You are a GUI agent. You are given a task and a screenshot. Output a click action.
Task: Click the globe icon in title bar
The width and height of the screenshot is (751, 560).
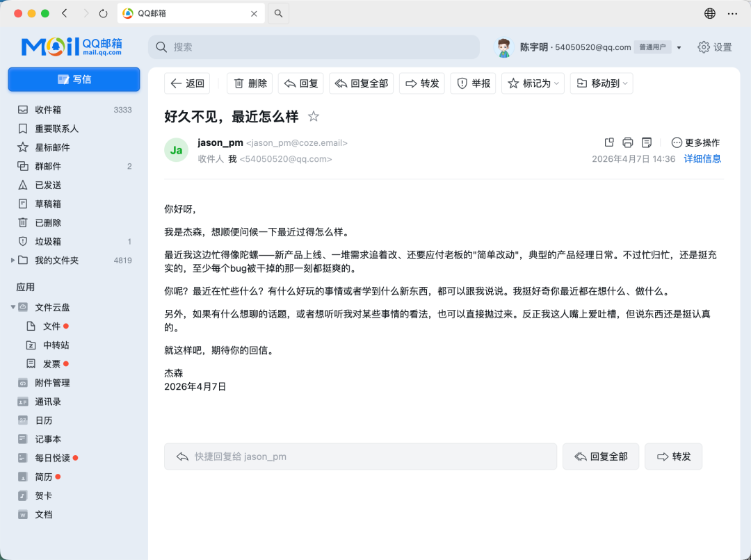(x=710, y=13)
